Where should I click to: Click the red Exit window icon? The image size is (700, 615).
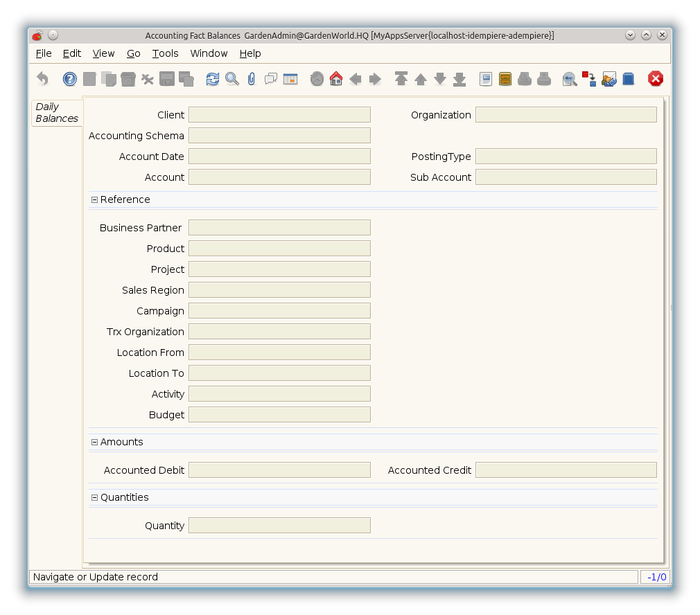(x=655, y=79)
